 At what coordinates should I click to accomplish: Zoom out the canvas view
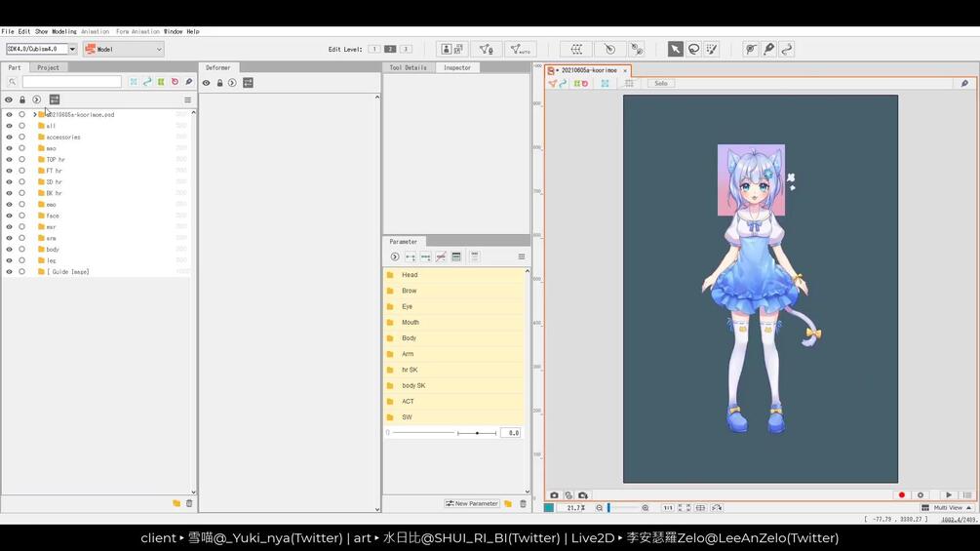pyautogui.click(x=599, y=508)
